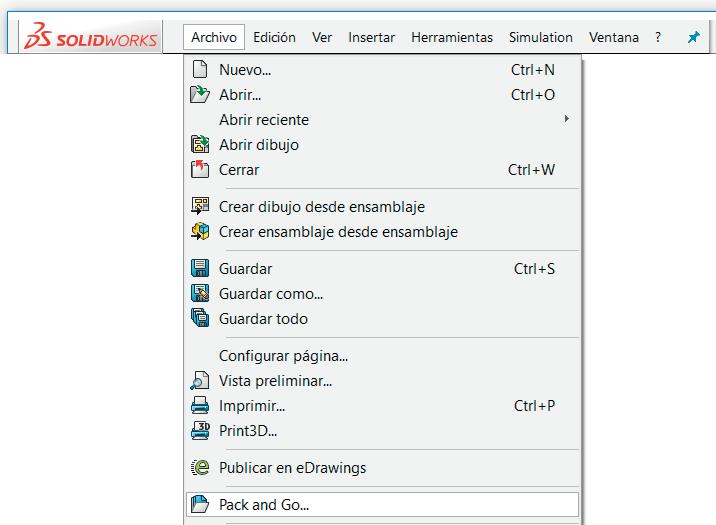716x525 pixels.
Task: Select Crear ensamblaje desde ensamblaje text
Action: (x=338, y=232)
